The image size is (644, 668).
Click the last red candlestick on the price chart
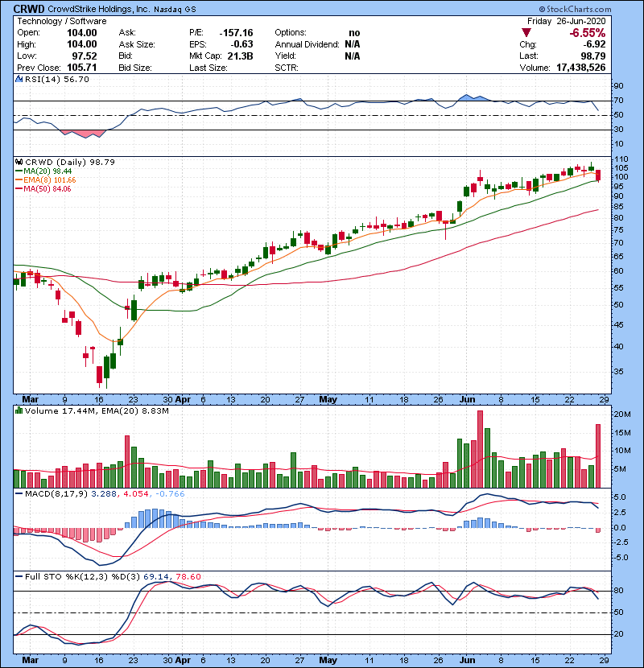point(598,176)
